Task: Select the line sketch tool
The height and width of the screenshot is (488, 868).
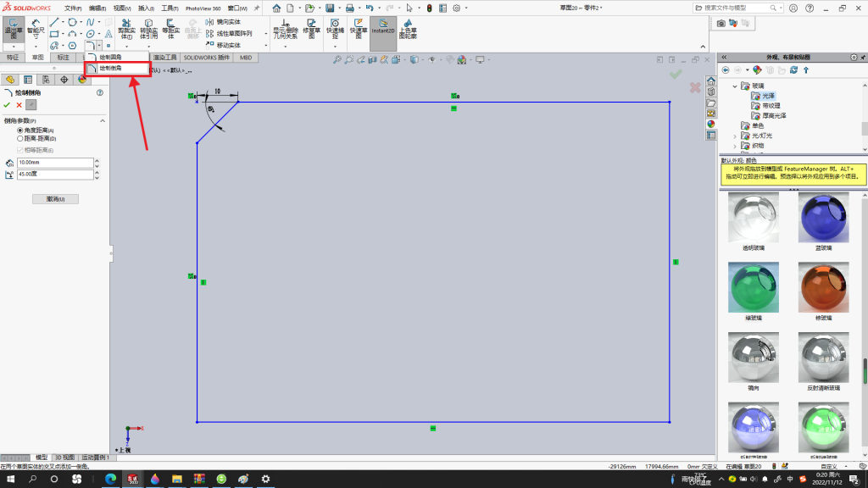Action: tap(54, 22)
